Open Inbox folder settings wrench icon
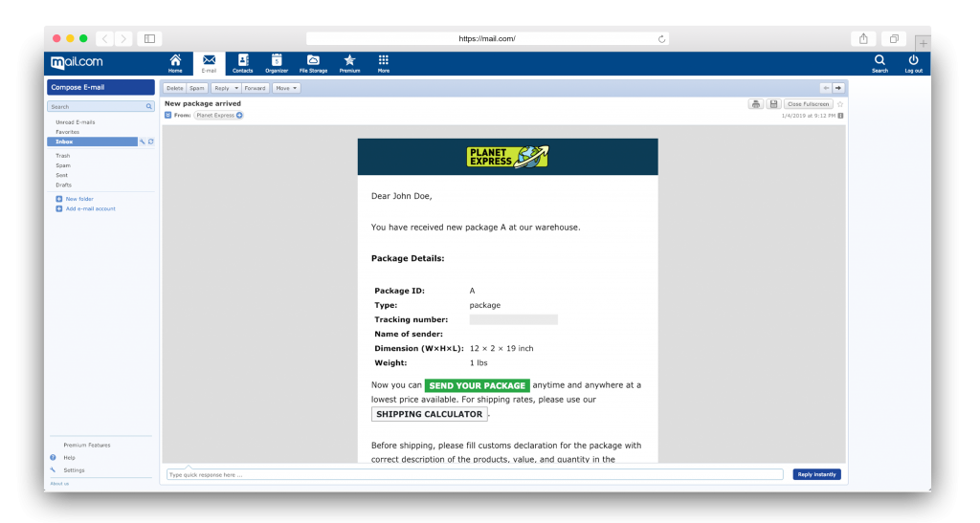 pyautogui.click(x=142, y=142)
